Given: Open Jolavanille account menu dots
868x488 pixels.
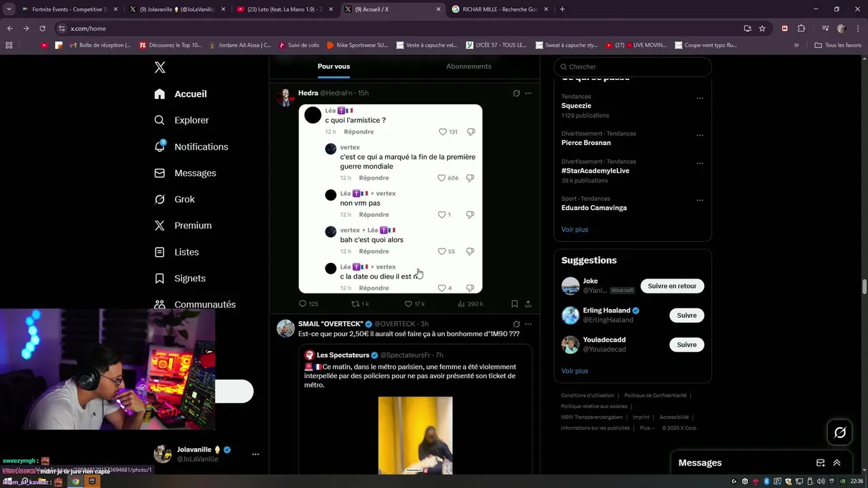Looking at the screenshot, I should 256,454.
